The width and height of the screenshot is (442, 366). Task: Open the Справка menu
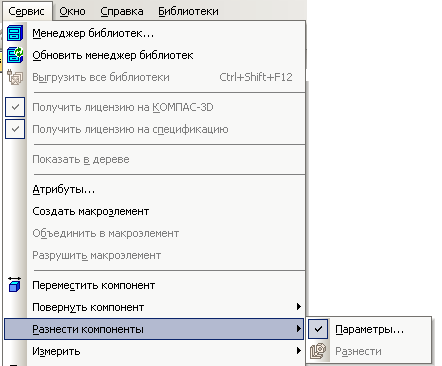tap(122, 11)
